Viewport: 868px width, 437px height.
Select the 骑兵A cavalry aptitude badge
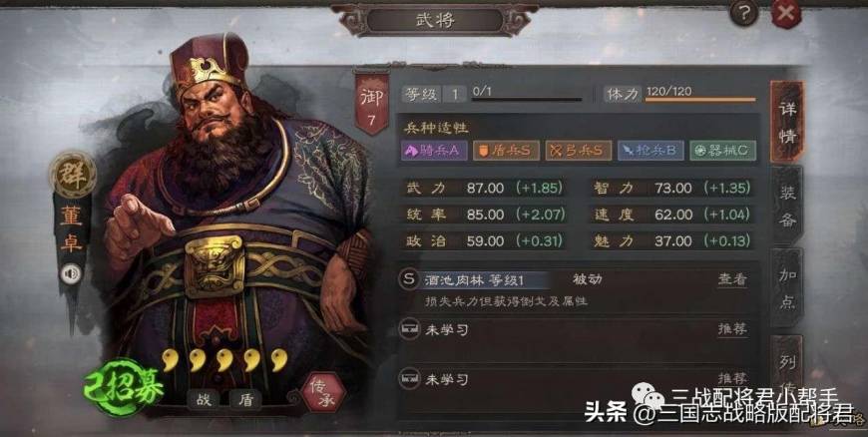click(434, 150)
